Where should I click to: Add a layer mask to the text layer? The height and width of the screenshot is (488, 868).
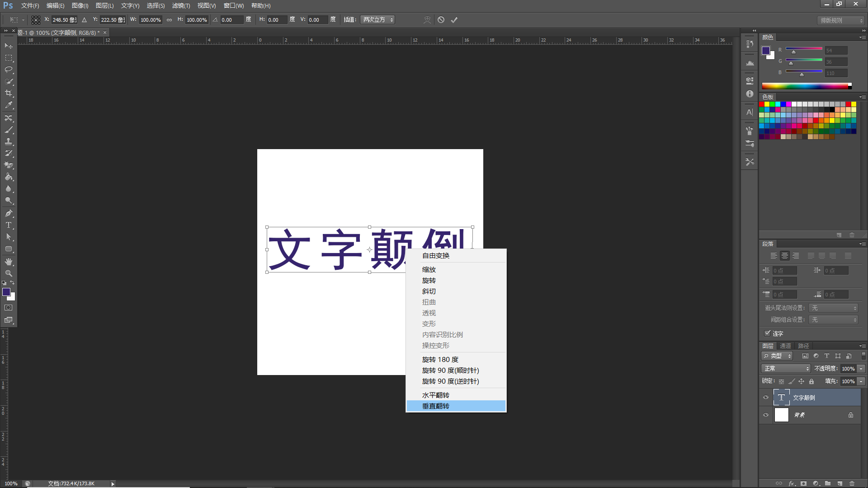[x=803, y=483]
